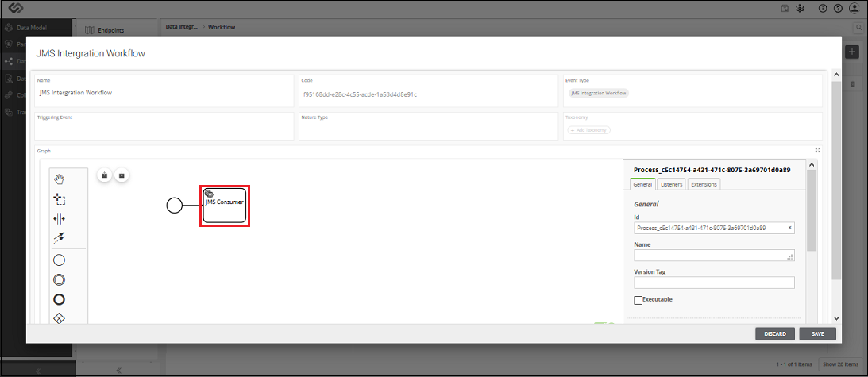This screenshot has width=868, height=377.
Task: Open the user account profile icon
Action: [856, 8]
